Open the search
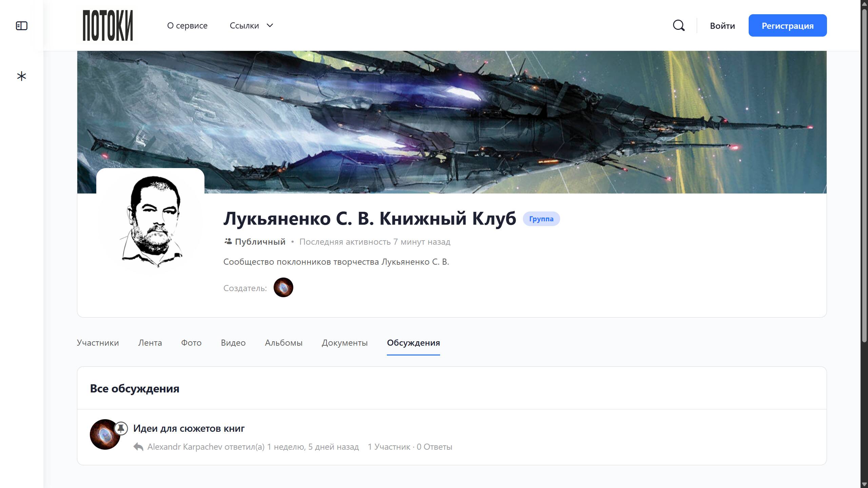 [x=679, y=25]
